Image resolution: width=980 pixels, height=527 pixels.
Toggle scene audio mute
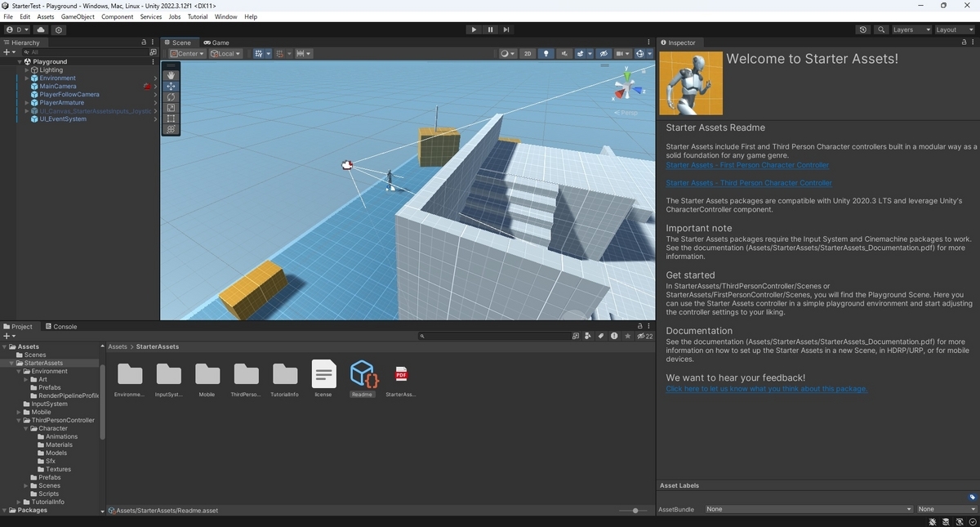coord(564,54)
